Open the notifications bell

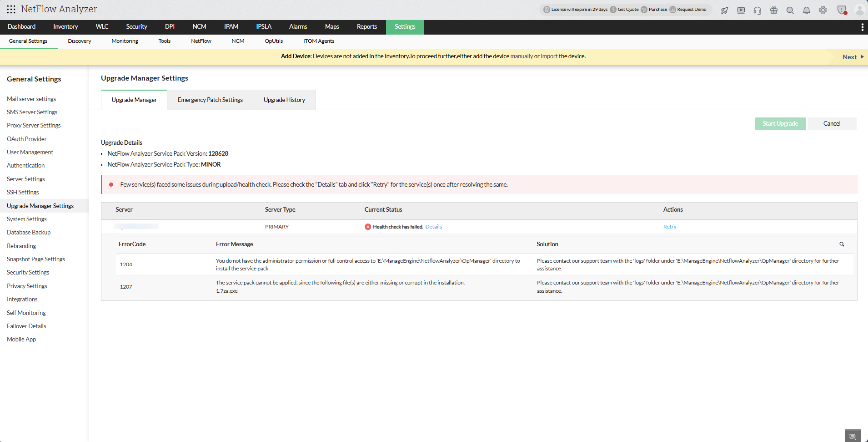tap(807, 10)
